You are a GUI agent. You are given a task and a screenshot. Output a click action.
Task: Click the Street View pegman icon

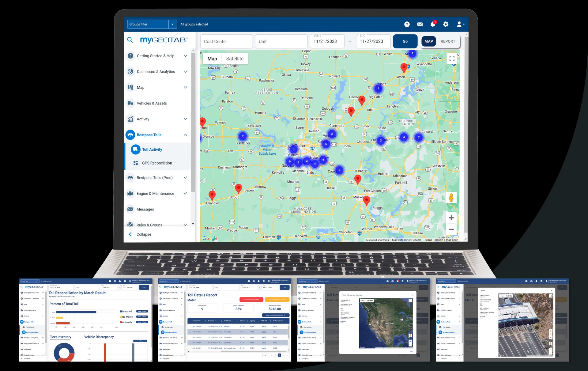pos(451,198)
